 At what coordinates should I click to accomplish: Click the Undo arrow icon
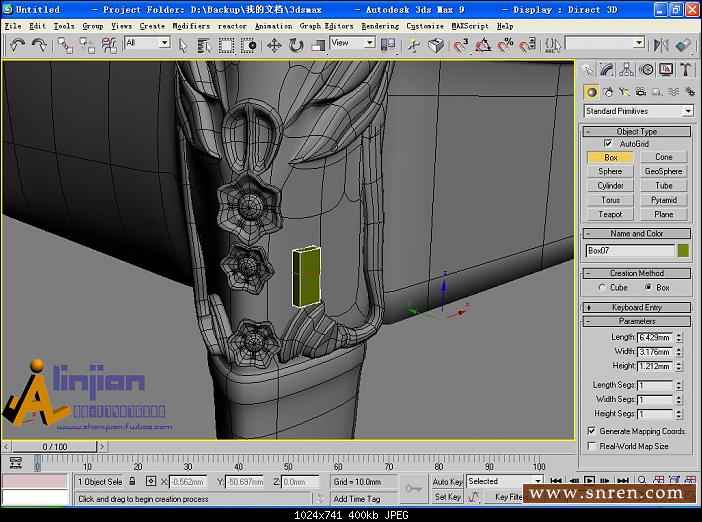17,45
